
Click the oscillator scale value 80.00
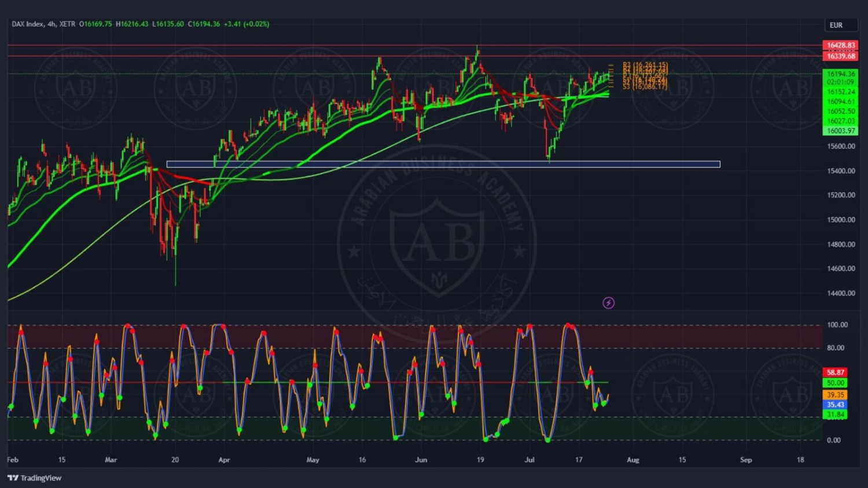pos(836,348)
